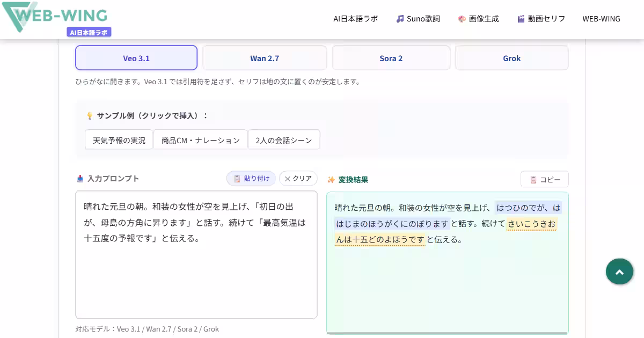Viewport: 644px width, 338px height.
Task: Click the clipboard icon on 貼り付け button
Action: tap(237, 179)
